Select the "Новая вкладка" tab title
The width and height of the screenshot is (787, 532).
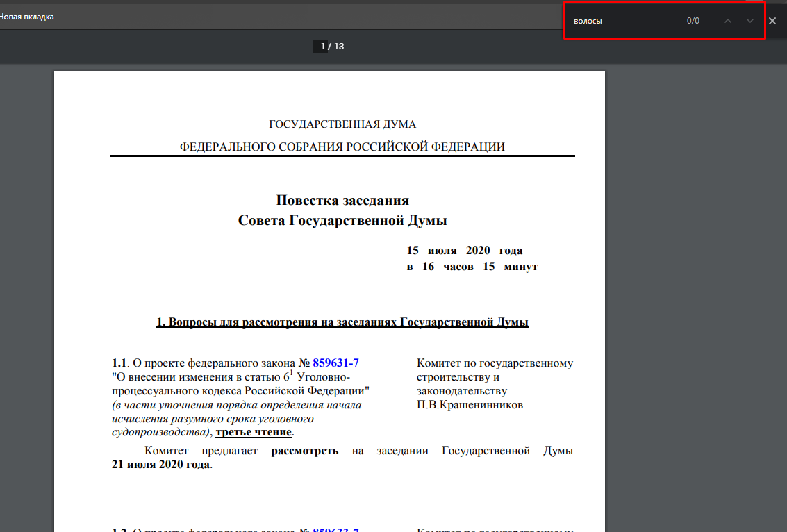pyautogui.click(x=26, y=17)
